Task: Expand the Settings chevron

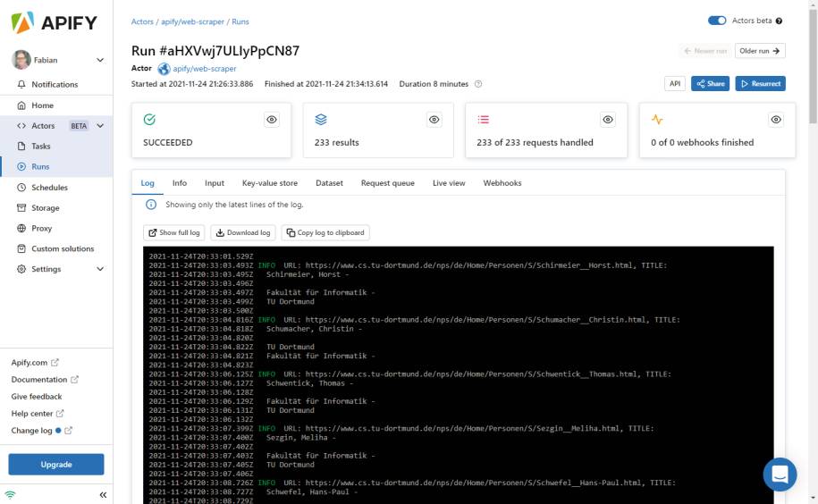Action: (x=100, y=269)
